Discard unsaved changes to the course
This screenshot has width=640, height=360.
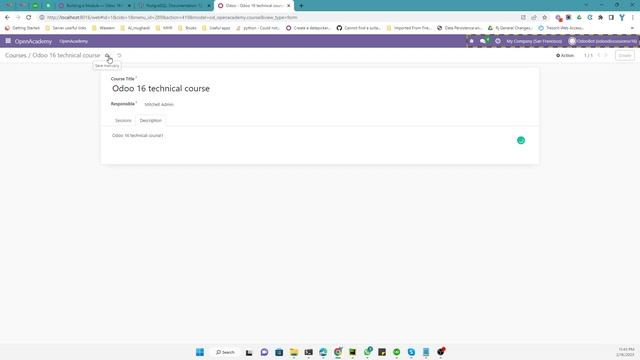[119, 56]
